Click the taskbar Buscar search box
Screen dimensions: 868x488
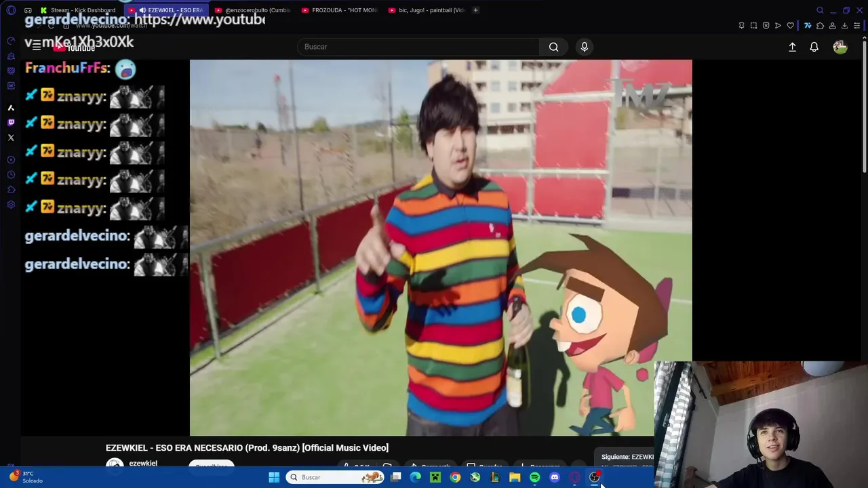[x=336, y=477]
